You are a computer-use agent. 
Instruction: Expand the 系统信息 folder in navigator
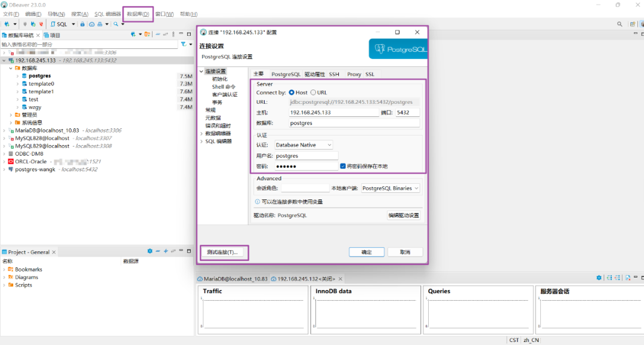click(11, 122)
